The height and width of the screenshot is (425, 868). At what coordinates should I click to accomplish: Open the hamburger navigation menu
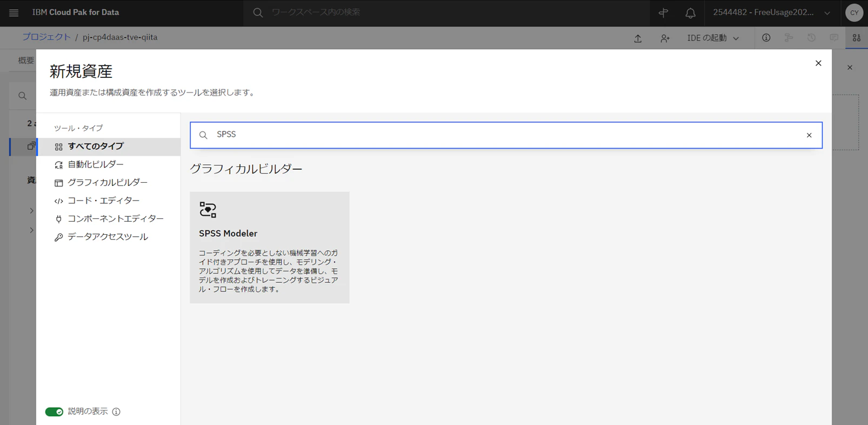click(x=14, y=12)
